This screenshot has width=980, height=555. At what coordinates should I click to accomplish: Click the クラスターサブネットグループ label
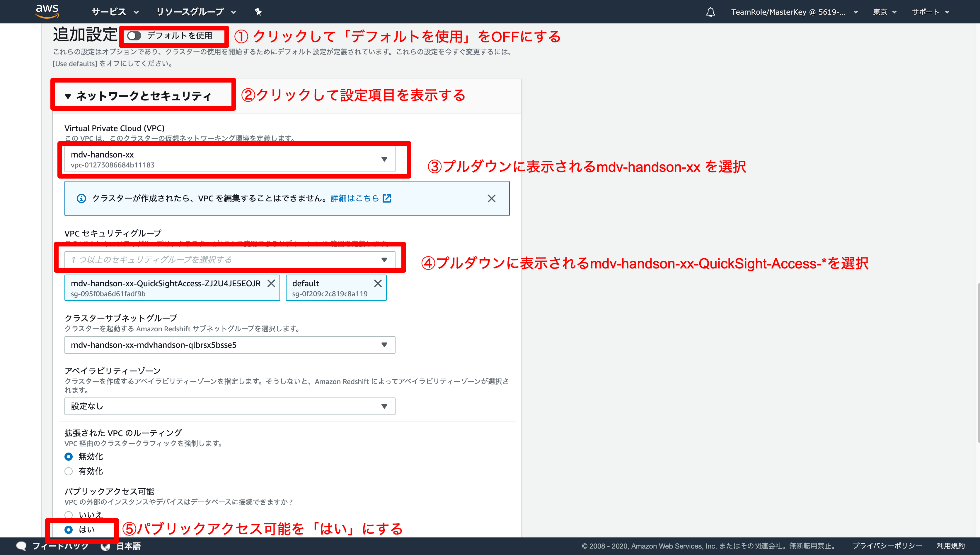121,318
